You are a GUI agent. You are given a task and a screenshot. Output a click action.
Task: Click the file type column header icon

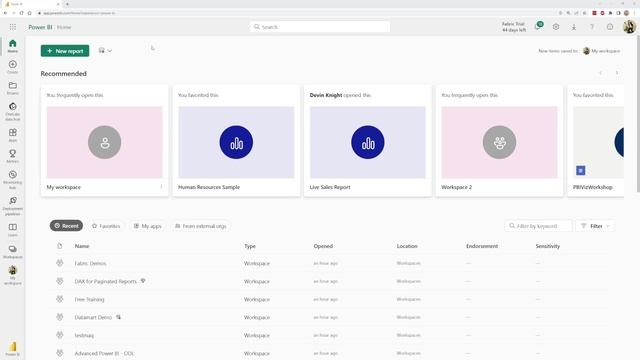pos(60,246)
